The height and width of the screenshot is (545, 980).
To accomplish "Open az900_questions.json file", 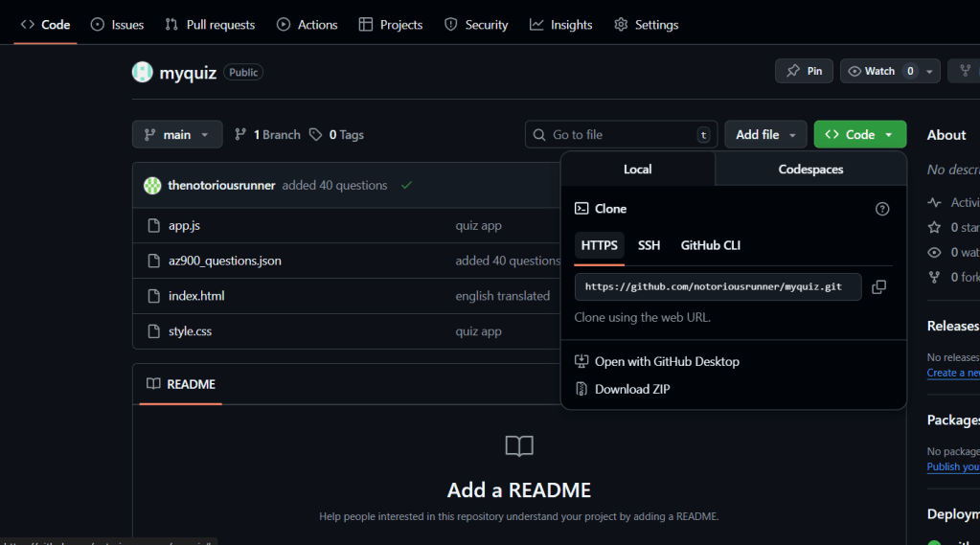I will (224, 261).
